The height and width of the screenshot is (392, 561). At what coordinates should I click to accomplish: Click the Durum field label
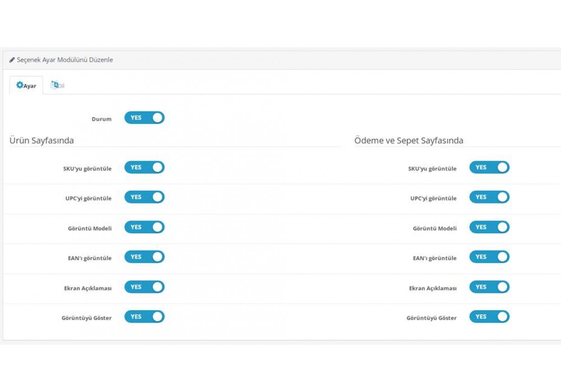(102, 119)
